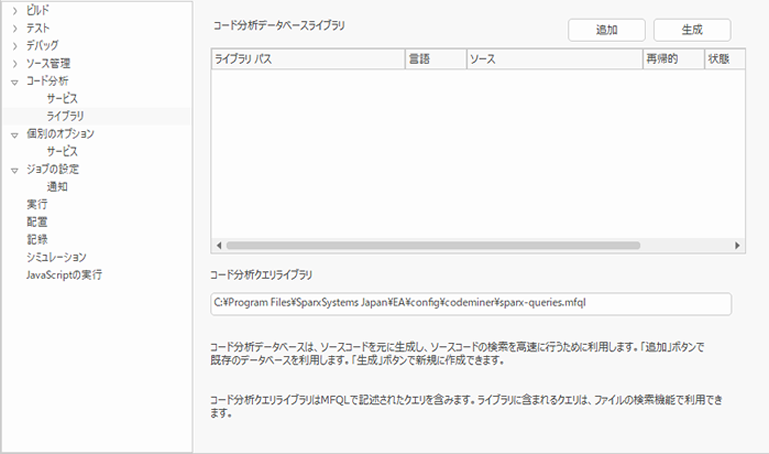Expand the デバッグ tree node
Viewport: 769px width, 454px height.
(x=14, y=46)
